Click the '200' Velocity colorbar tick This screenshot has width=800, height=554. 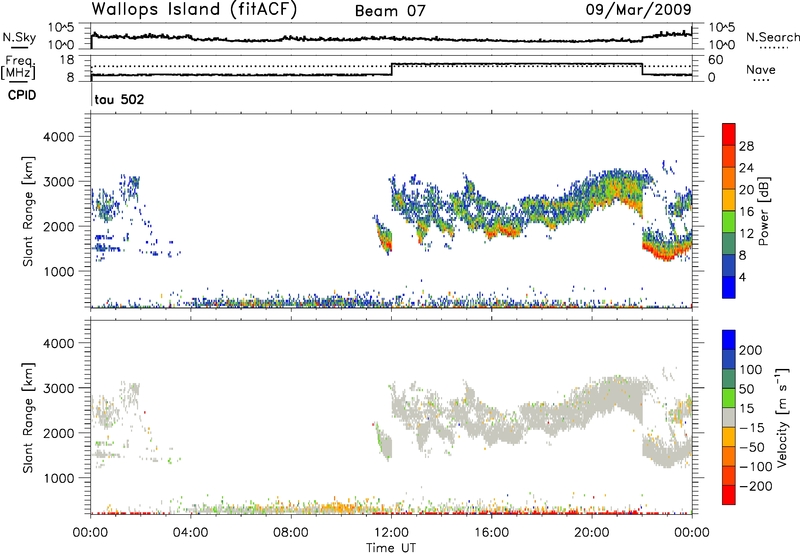coord(751,350)
